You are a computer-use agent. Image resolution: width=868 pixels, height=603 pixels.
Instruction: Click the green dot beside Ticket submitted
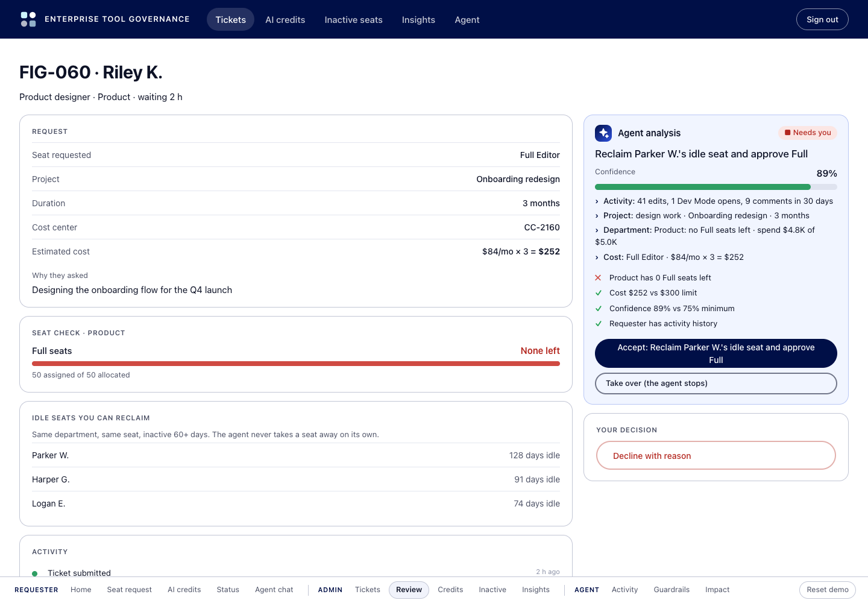(35, 573)
